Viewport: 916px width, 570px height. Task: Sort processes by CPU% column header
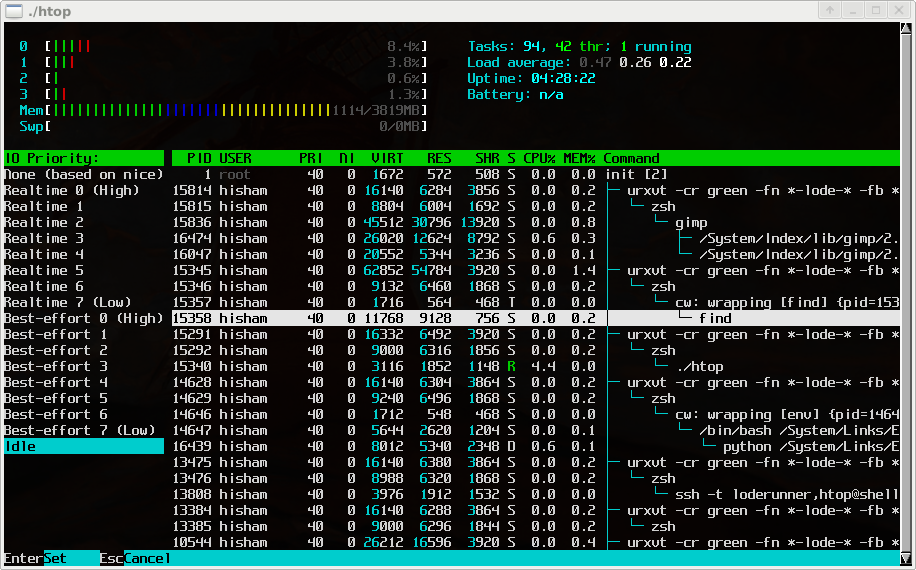pyautogui.click(x=539, y=158)
